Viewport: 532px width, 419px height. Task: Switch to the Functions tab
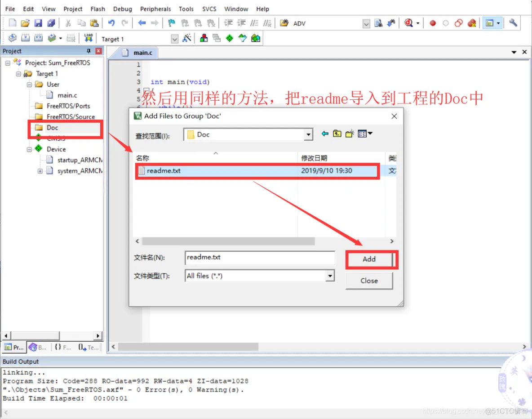[63, 347]
